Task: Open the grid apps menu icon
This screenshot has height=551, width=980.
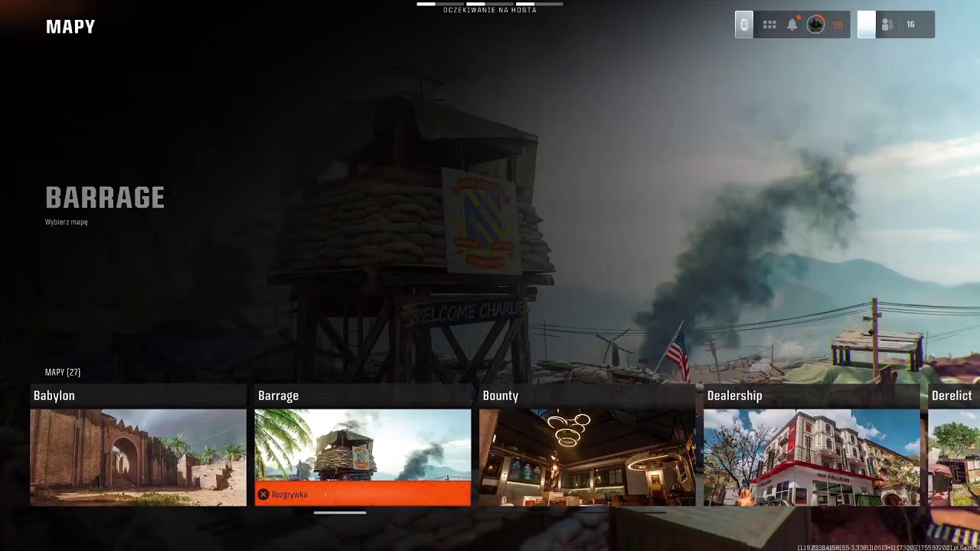Action: coord(769,24)
